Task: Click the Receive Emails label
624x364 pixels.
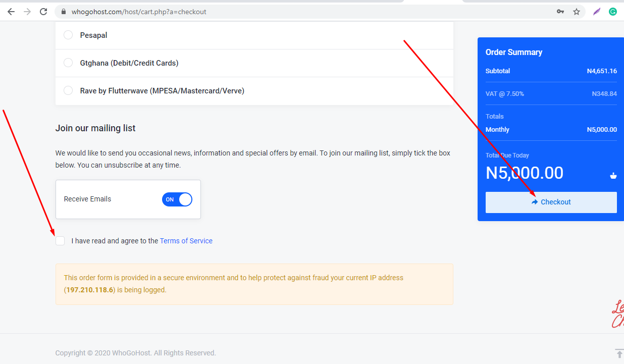Action: point(87,199)
